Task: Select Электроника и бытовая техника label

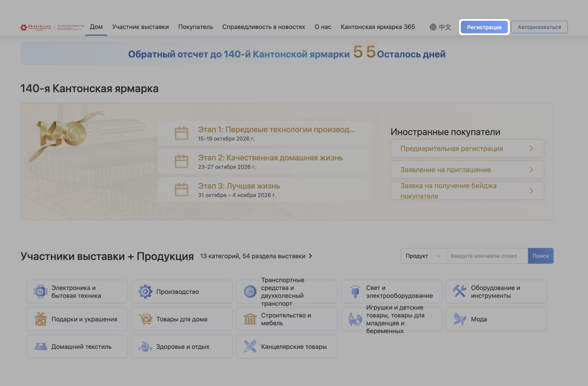Action: click(76, 292)
